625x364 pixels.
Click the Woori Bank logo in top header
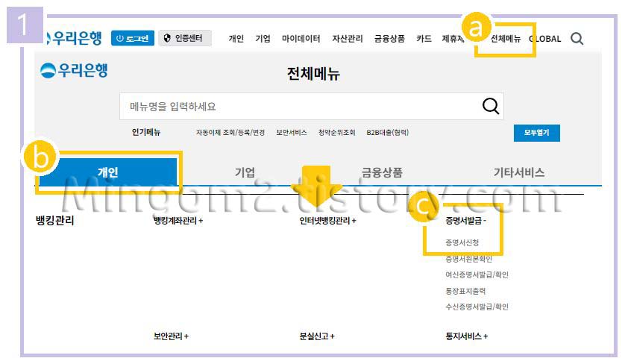point(74,38)
